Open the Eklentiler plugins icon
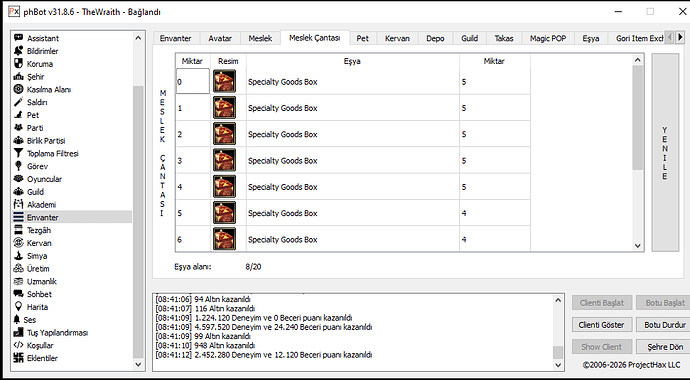The height and width of the screenshot is (380, 690). (x=18, y=358)
